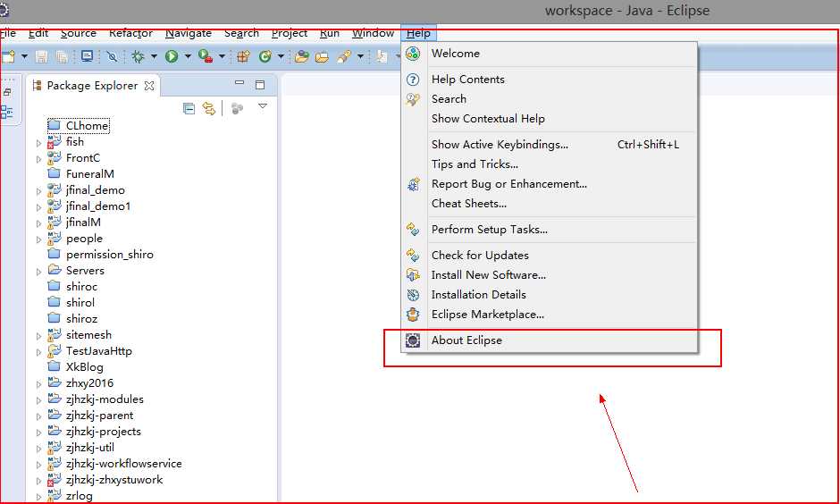This screenshot has width=840, height=504.
Task: Click the Collapse All icon in Package Explorer
Action: coord(189,109)
